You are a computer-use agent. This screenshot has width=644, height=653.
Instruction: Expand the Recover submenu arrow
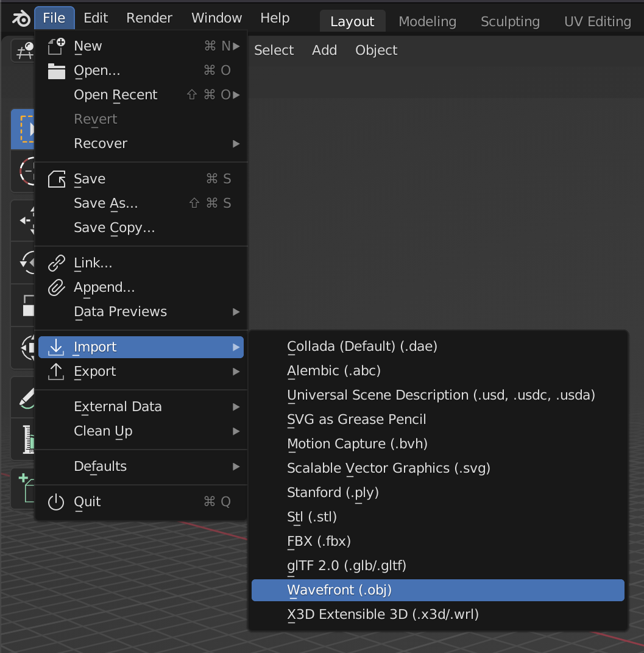236,144
